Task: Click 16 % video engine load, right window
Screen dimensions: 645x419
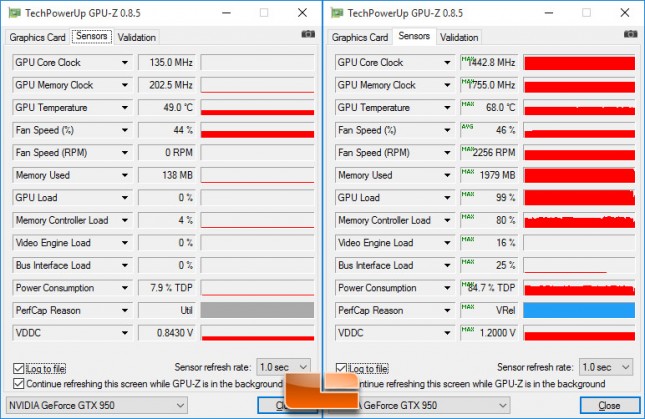Action: (488, 243)
